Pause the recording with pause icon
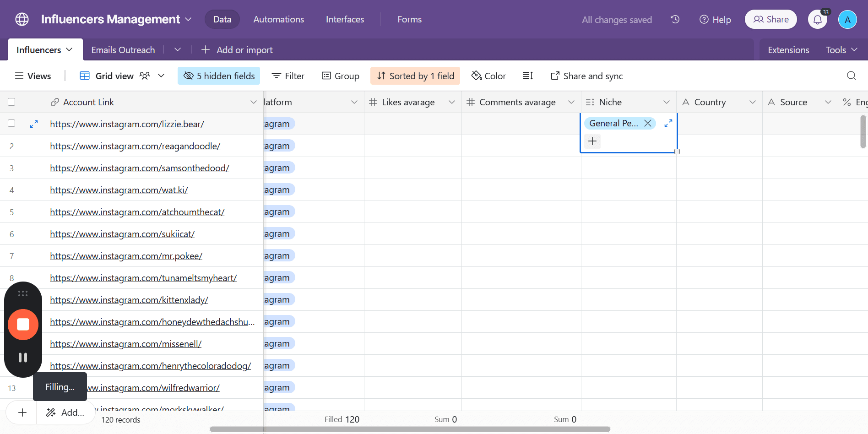This screenshot has width=868, height=434. click(x=23, y=358)
